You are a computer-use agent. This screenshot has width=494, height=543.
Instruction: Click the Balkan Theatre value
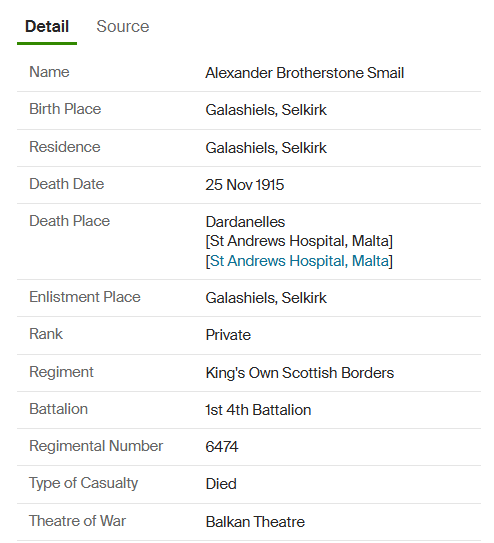click(x=255, y=522)
